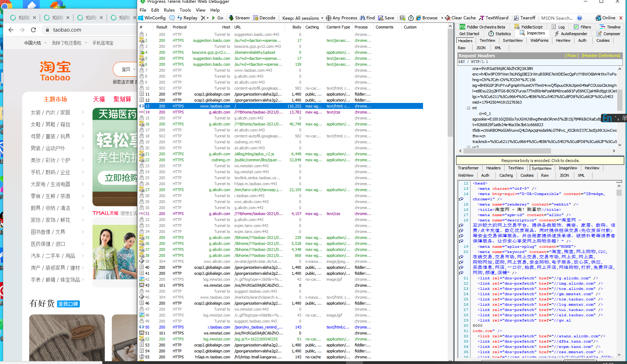Open the Statistics tab
This screenshot has width=627, height=364.
500,34
